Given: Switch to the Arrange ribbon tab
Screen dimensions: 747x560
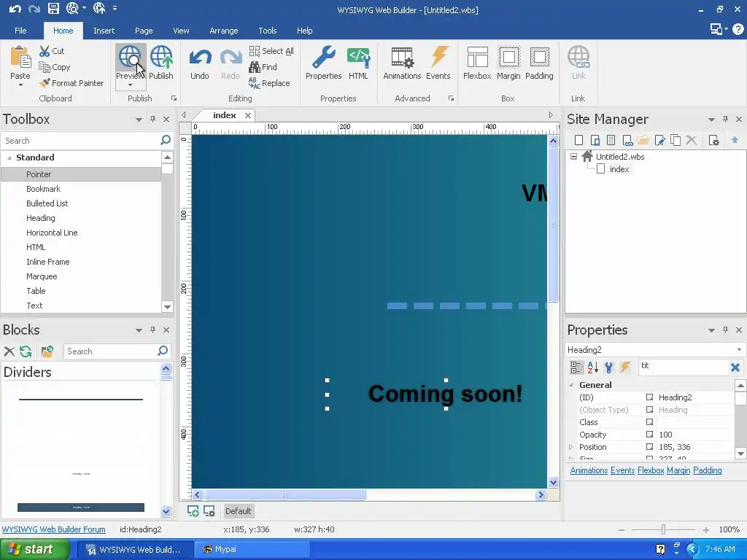Looking at the screenshot, I should click(x=223, y=31).
